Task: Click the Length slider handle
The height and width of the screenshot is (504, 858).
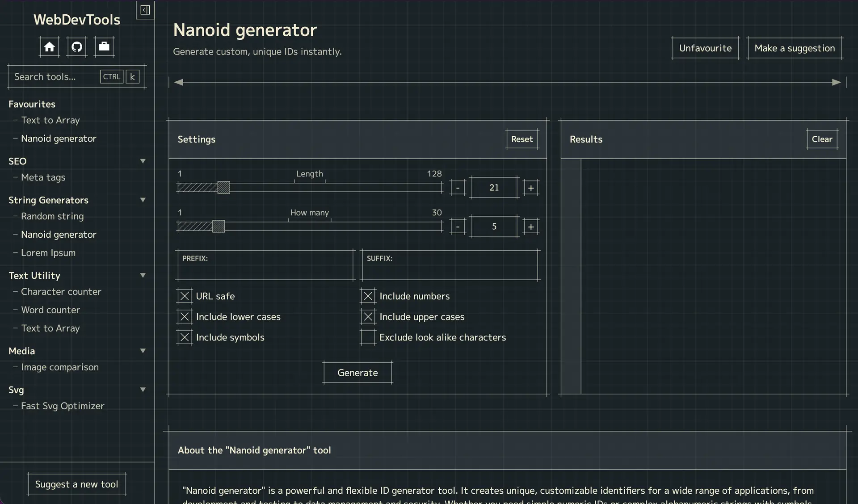Action: 223,188
